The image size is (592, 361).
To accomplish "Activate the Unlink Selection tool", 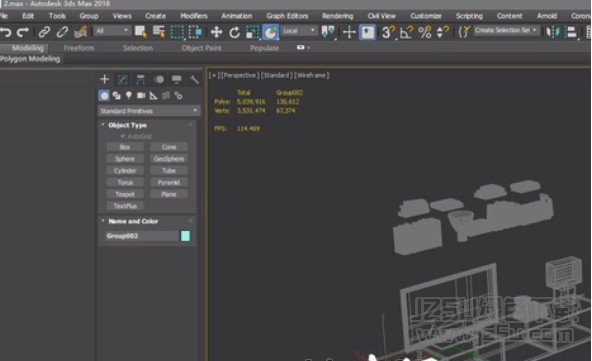I will click(x=62, y=32).
